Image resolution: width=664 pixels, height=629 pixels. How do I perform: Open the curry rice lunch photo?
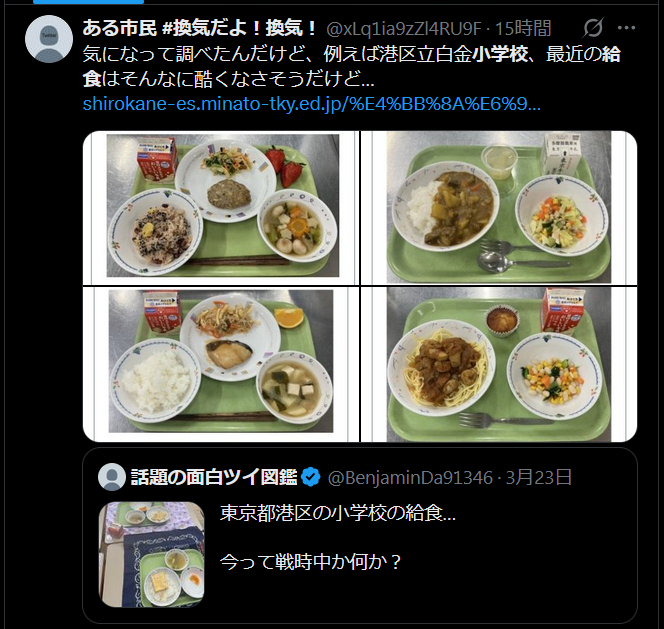(499, 208)
